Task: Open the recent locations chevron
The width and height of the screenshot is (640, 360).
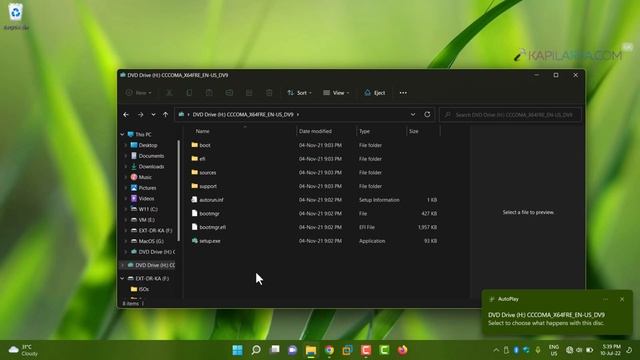Action: 153,115
